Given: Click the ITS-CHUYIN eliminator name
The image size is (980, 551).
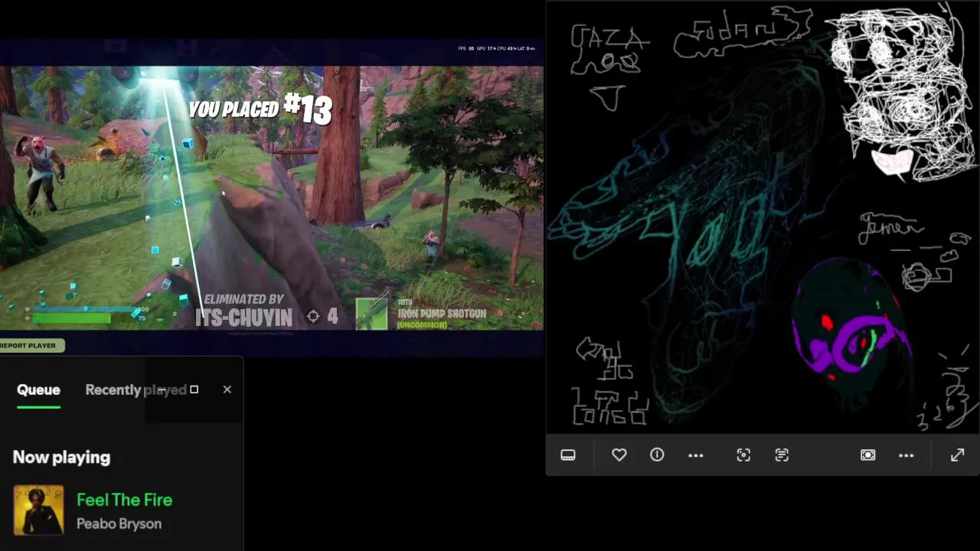Looking at the screenshot, I should tap(243, 318).
